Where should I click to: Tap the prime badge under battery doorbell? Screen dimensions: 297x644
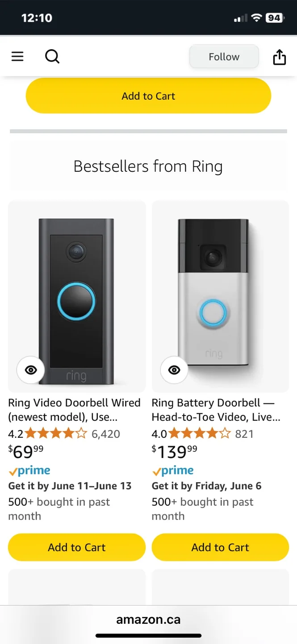pos(172,470)
